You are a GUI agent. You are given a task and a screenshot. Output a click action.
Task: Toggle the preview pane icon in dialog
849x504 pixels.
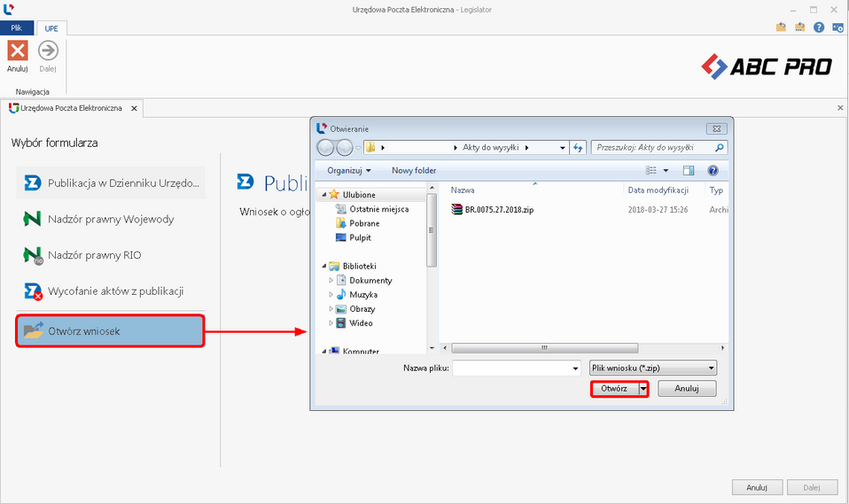pos(689,170)
